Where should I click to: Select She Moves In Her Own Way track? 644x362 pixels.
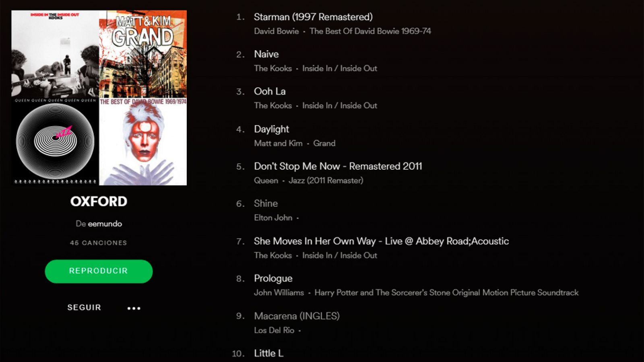[x=381, y=241]
